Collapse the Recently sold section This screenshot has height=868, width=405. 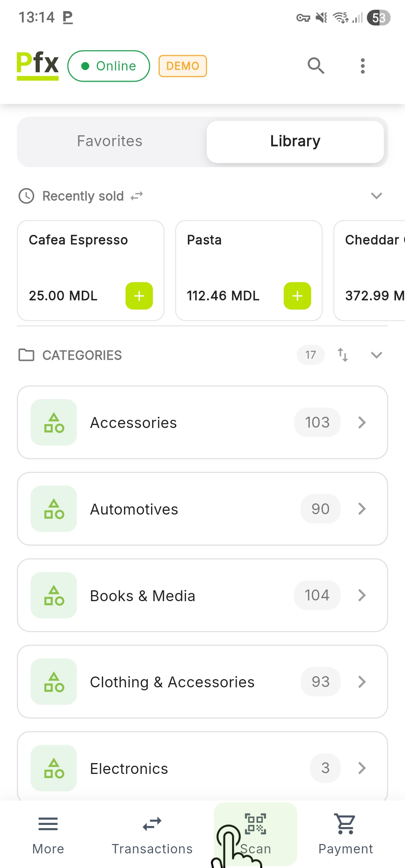[x=376, y=196]
